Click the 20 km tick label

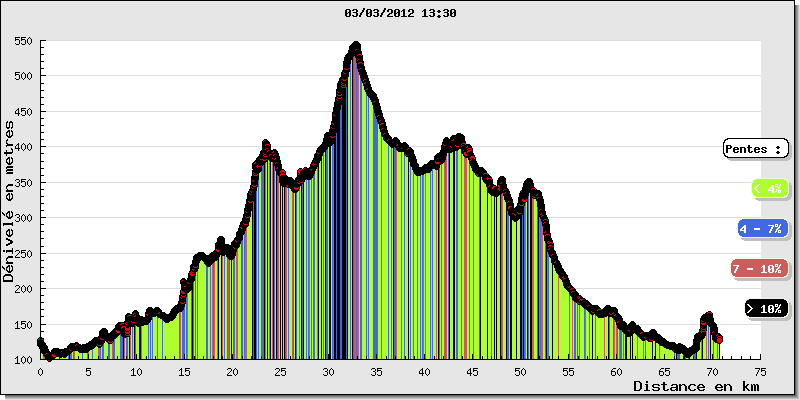click(x=232, y=371)
